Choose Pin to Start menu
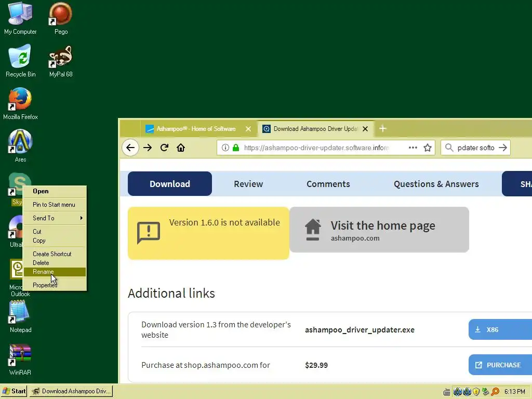Screen dimensions: 532x399 pos(55,205)
